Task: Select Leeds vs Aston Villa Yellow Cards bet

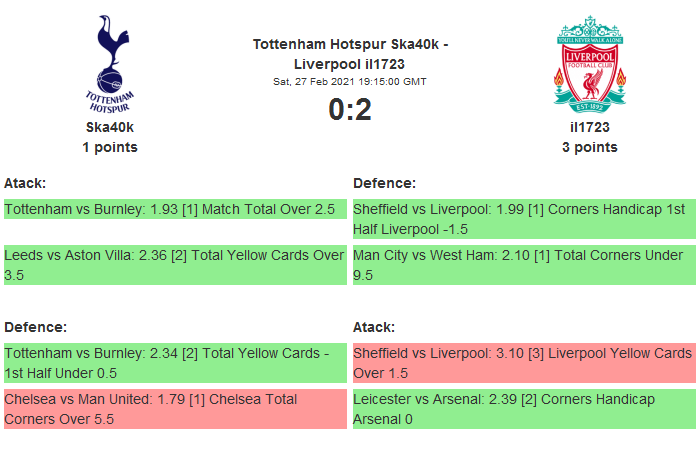Action: (x=175, y=264)
